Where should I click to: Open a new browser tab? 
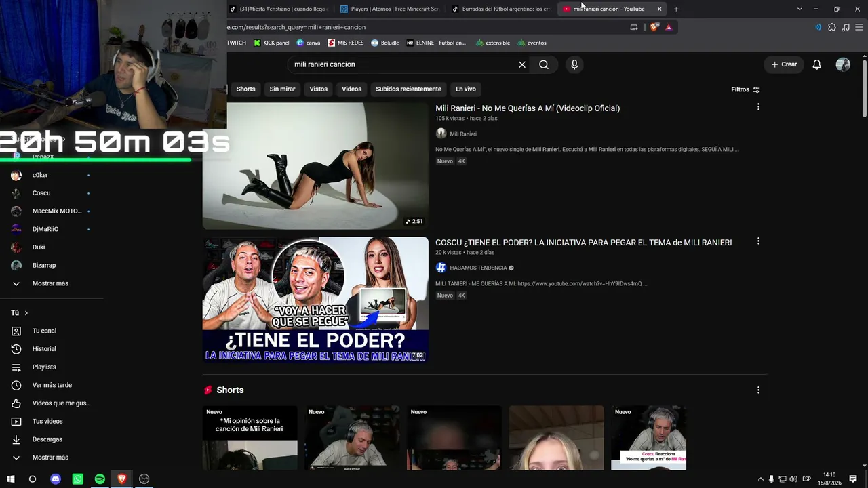pyautogui.click(x=676, y=9)
